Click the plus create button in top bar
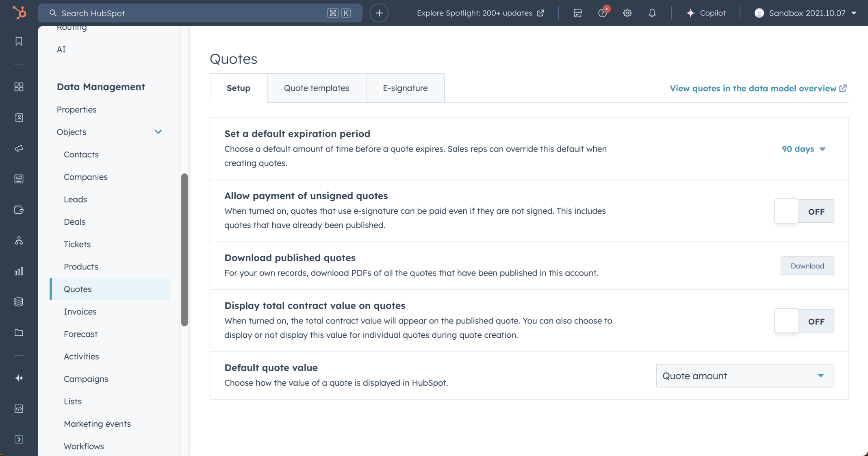Viewport: 868px width, 456px height. 379,13
